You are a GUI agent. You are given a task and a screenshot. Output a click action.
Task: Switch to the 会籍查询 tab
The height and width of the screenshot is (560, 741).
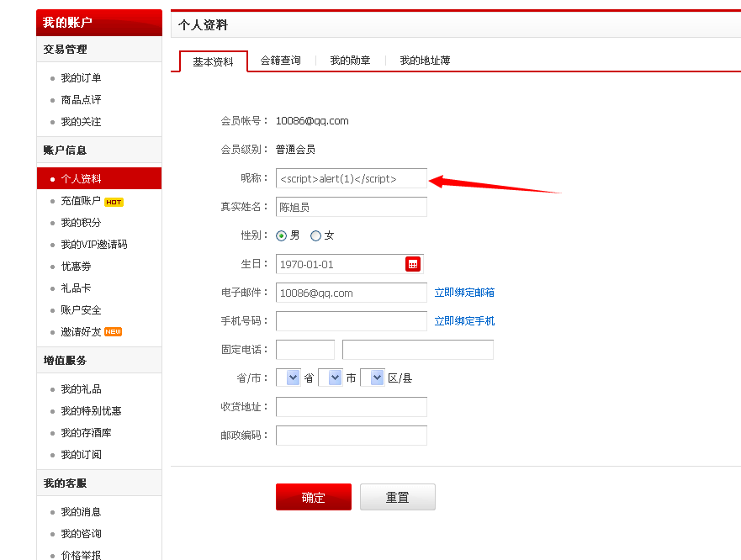point(280,61)
